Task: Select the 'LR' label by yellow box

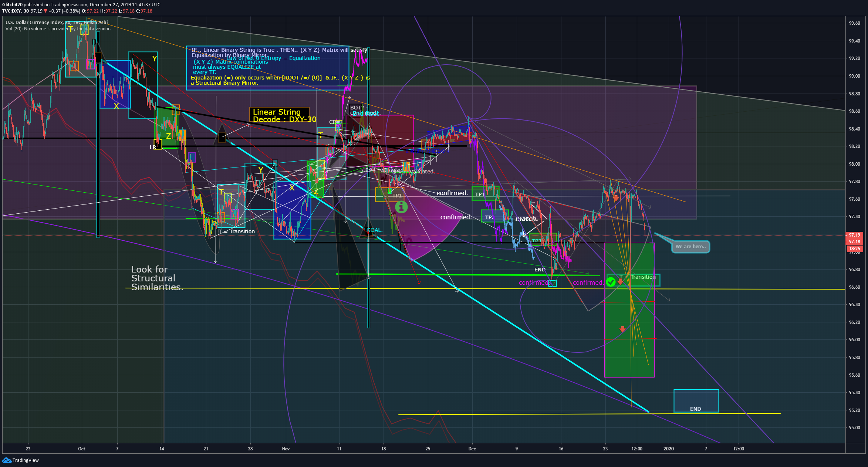Action: pyautogui.click(x=153, y=147)
